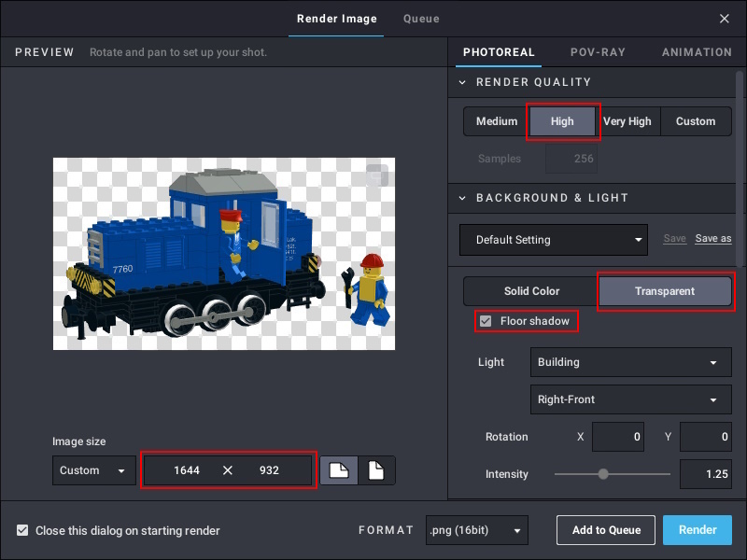This screenshot has width=747, height=560.
Task: Open the Building light dropdown
Action: click(x=631, y=362)
